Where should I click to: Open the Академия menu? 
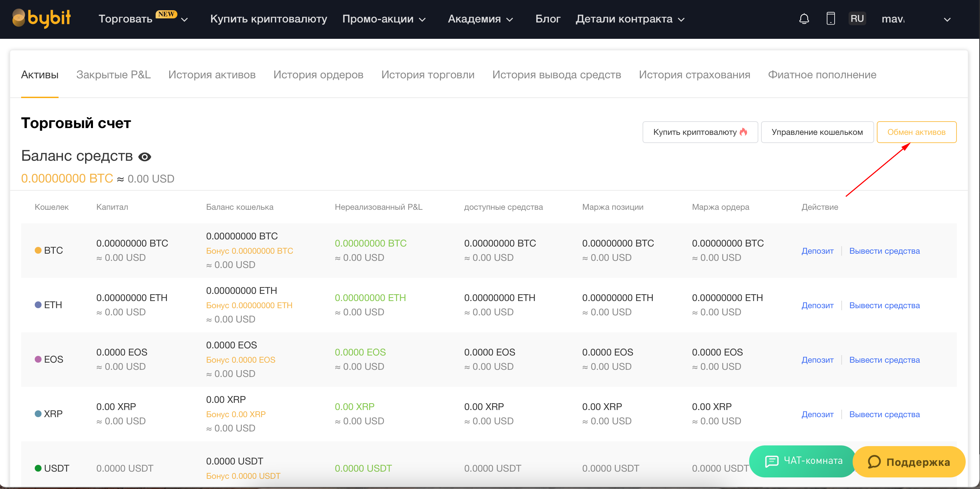point(474,19)
